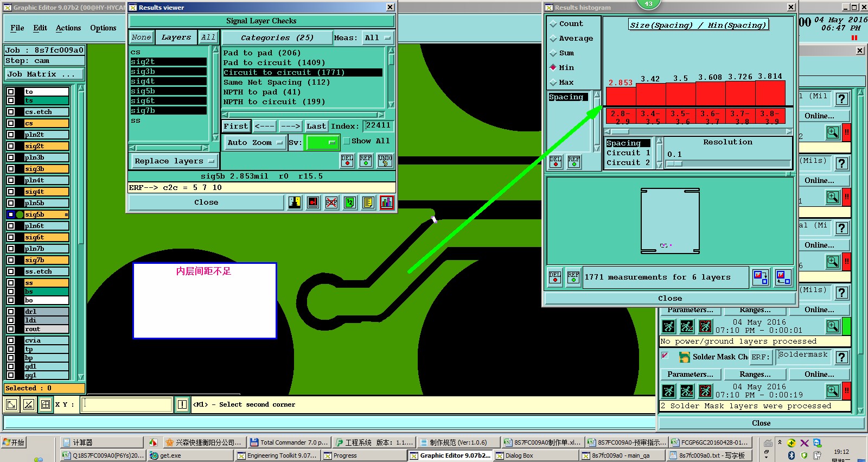Click the Index input field 22411
The image size is (868, 462).
pos(378,125)
